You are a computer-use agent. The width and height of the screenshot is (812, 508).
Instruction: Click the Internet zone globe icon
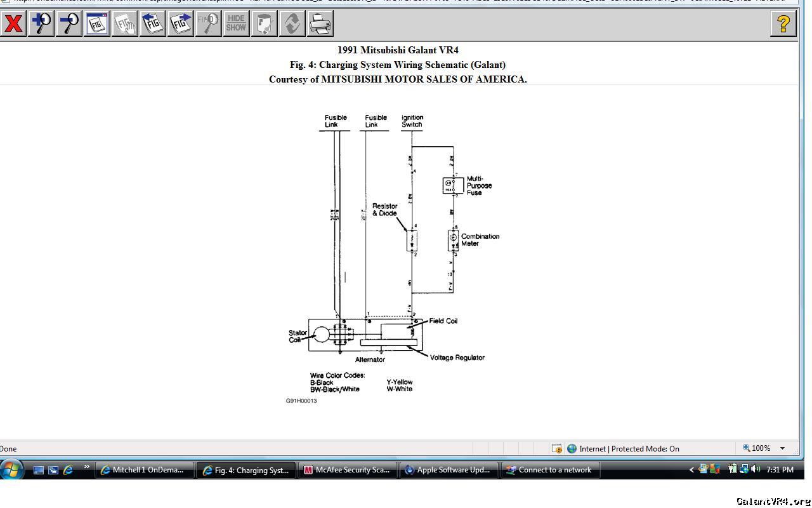pyautogui.click(x=572, y=448)
